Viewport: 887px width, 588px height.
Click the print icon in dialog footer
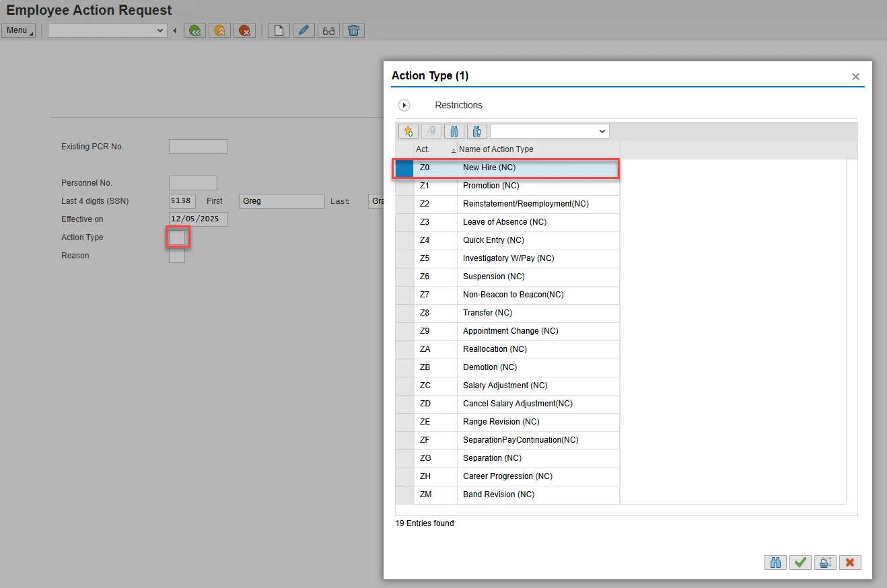click(825, 562)
